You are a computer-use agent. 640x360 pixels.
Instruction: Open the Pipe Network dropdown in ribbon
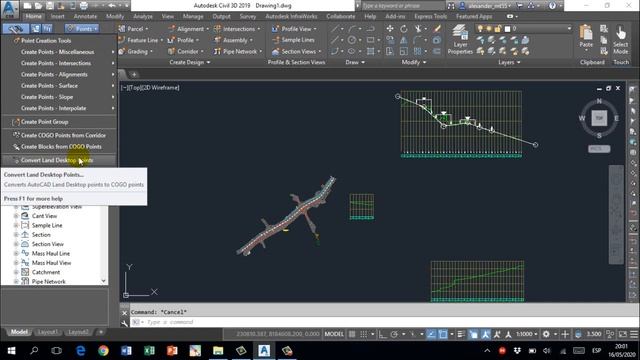point(238,51)
